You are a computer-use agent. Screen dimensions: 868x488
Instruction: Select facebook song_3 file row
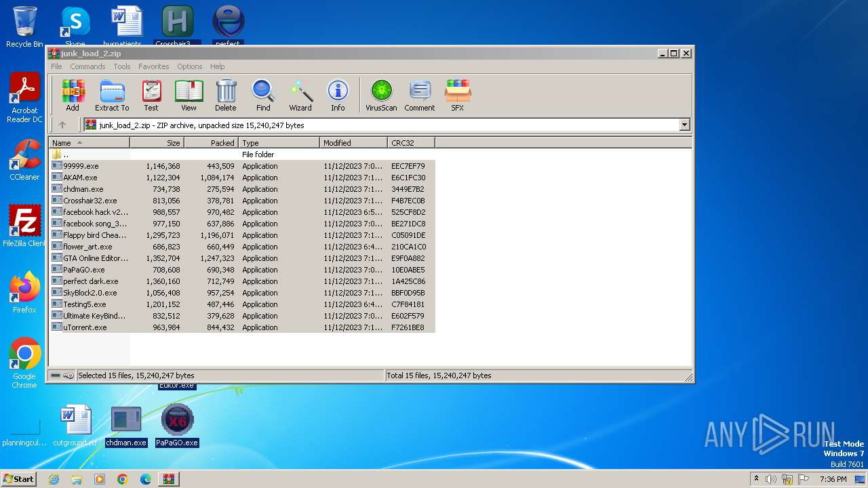tap(242, 224)
